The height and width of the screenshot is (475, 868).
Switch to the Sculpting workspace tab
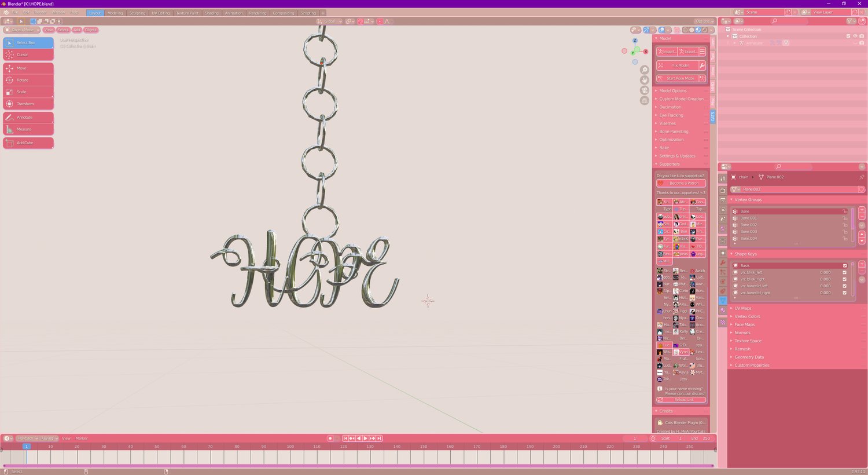click(137, 13)
